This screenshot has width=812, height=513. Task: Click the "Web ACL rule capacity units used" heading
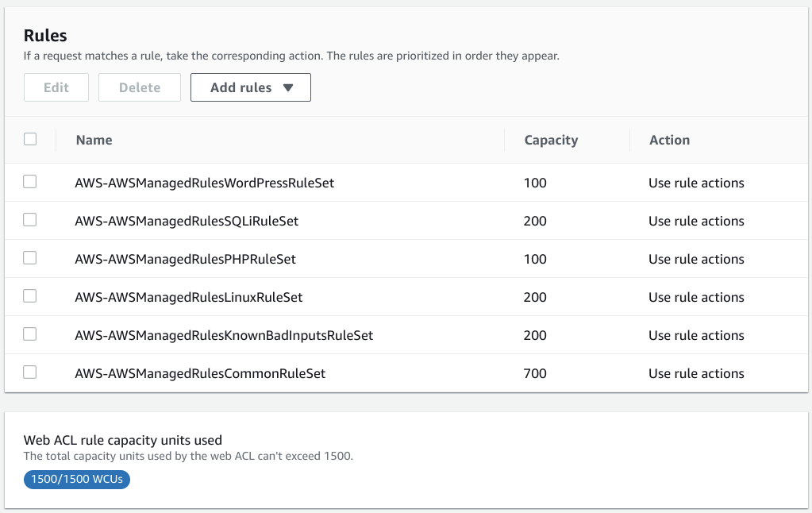click(x=123, y=441)
